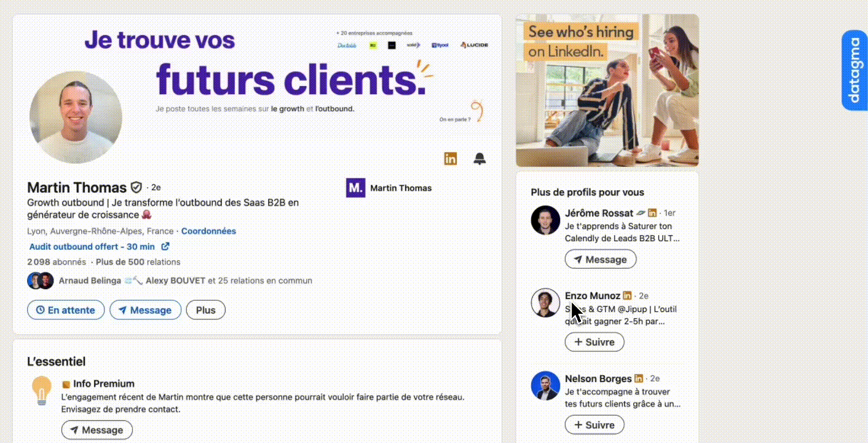Click the Martin Thomas profile name heading
Image resolution: width=868 pixels, height=443 pixels.
(x=77, y=187)
